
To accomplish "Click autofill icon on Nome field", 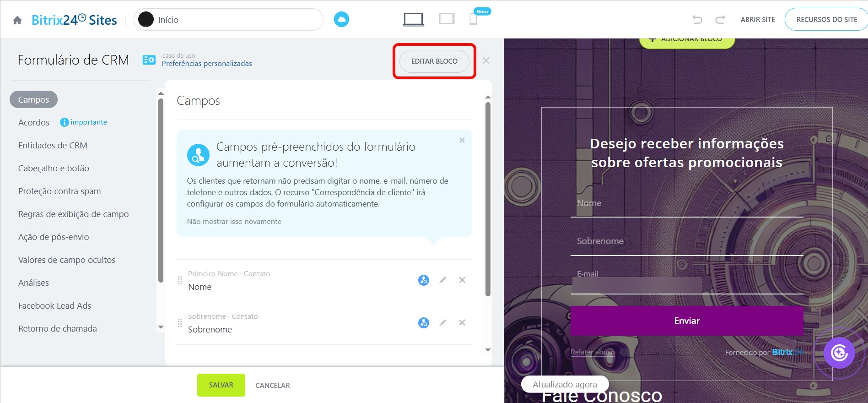I will tap(424, 280).
